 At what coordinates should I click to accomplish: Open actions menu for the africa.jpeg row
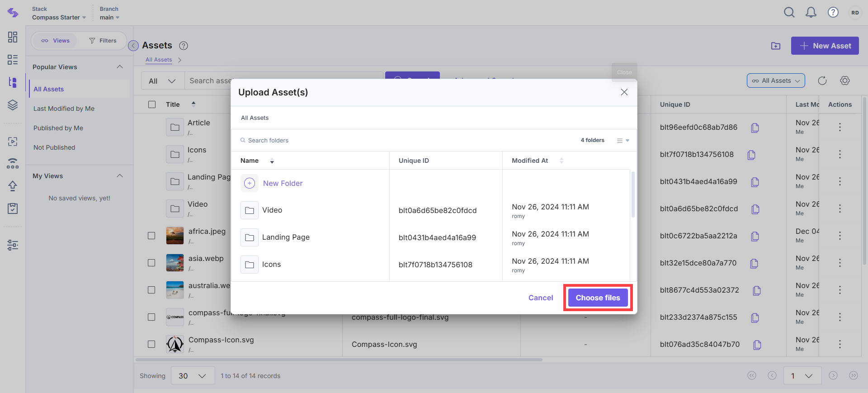click(840, 236)
